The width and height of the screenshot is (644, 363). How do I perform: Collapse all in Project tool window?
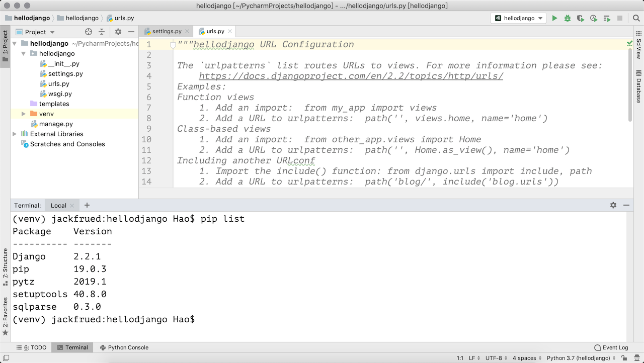coord(102,32)
